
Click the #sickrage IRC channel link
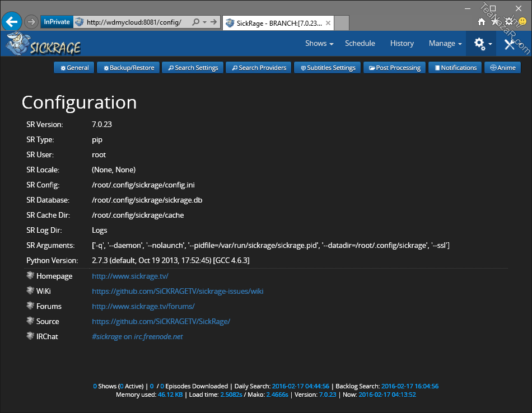tap(106, 337)
